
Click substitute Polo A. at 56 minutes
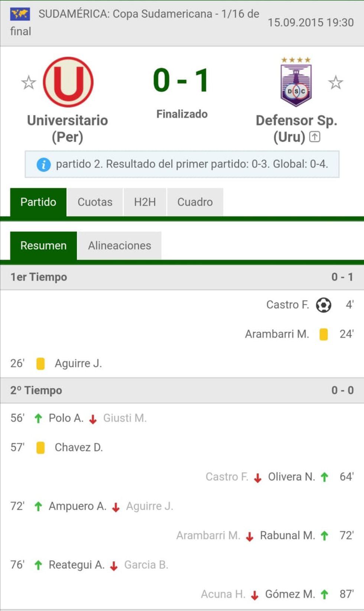click(x=66, y=418)
